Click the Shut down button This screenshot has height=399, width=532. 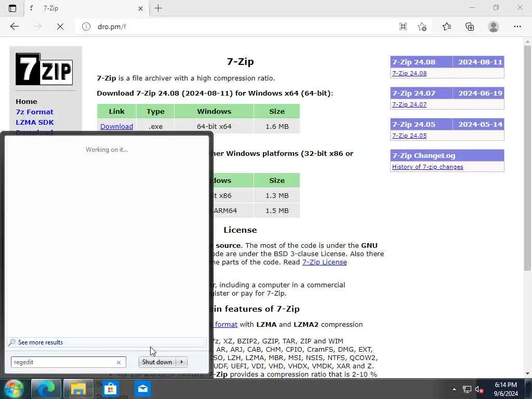click(x=157, y=362)
